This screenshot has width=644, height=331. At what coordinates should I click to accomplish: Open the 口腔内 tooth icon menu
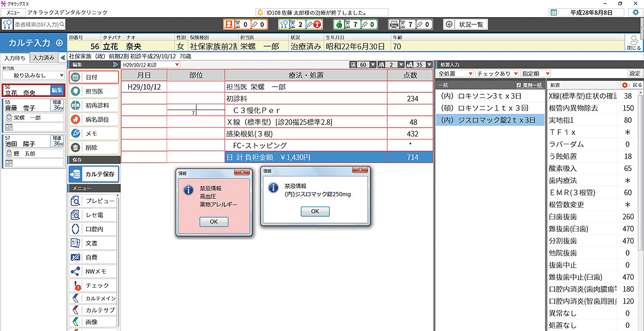tap(75, 229)
